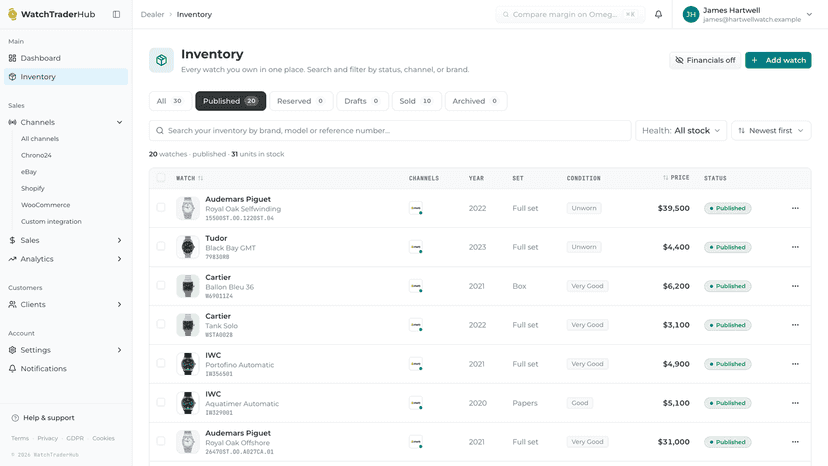Select the Published tab
Viewport: 828px width, 466px height.
pos(230,101)
